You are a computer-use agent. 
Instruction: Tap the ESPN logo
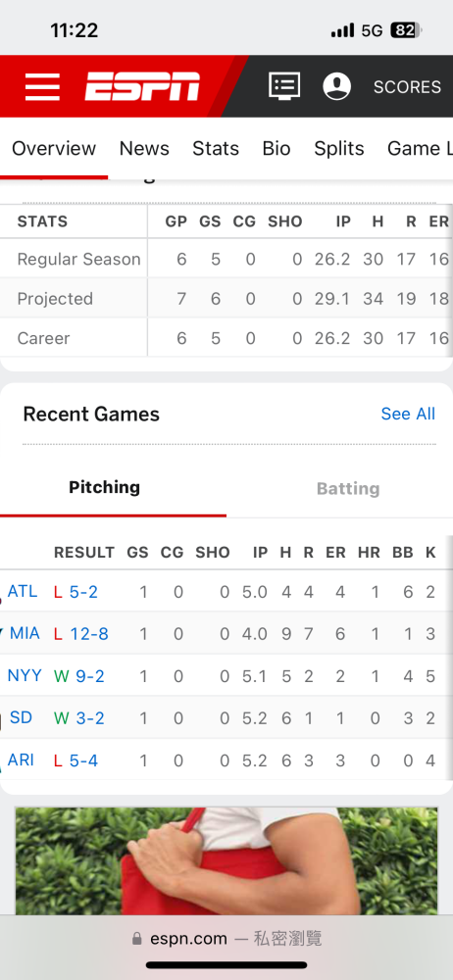tap(142, 86)
